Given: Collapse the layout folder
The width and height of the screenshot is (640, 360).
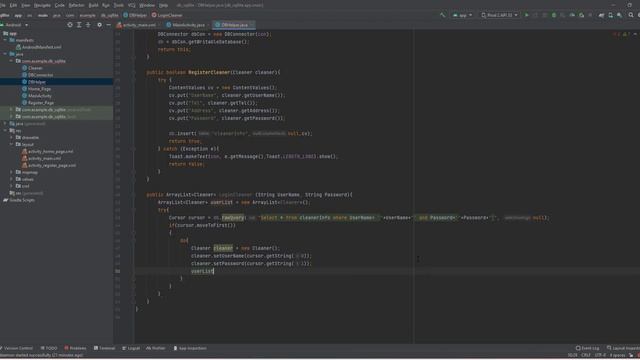Looking at the screenshot, I should tap(11, 144).
